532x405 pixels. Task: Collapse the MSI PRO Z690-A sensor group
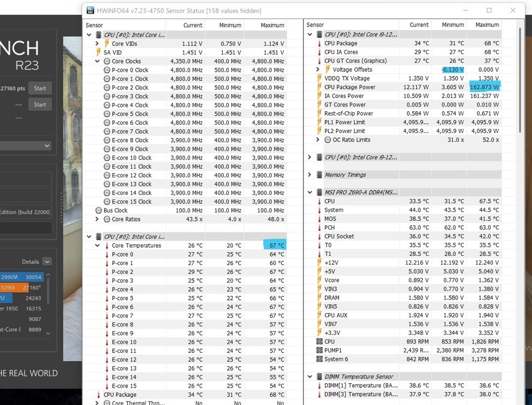coord(310,192)
